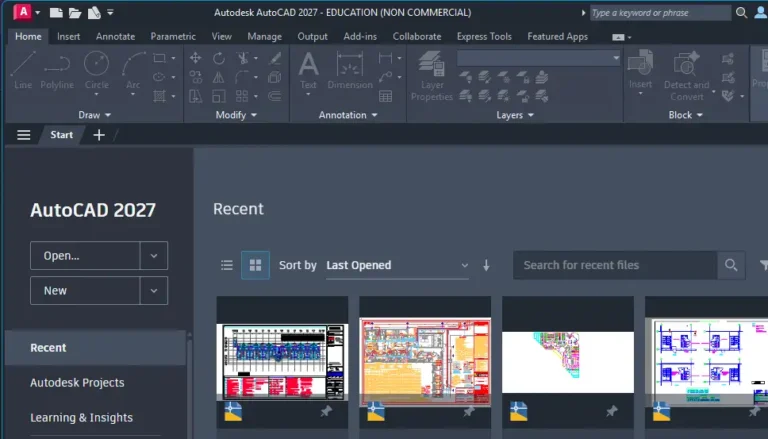Screen dimensions: 768x439
Task: Open the Sort by Last Opened dropdown
Action: [x=397, y=265]
